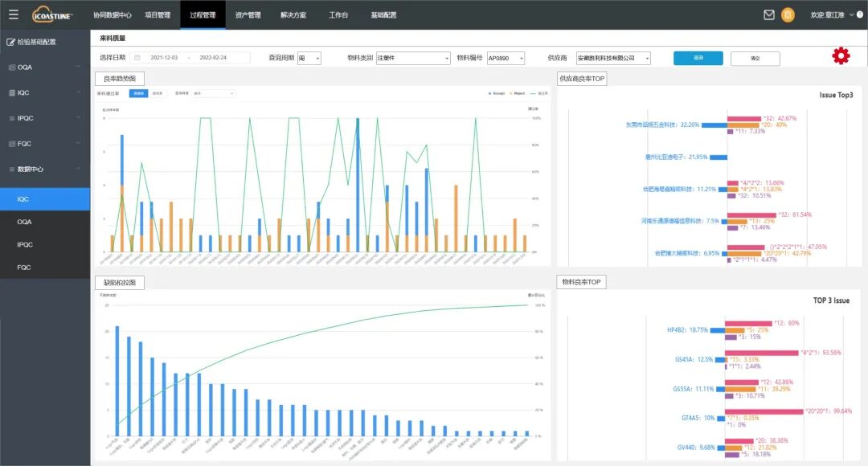Screen dimensions: 868x466
Task: Open the 协同数据中心 menu
Action: [113, 15]
